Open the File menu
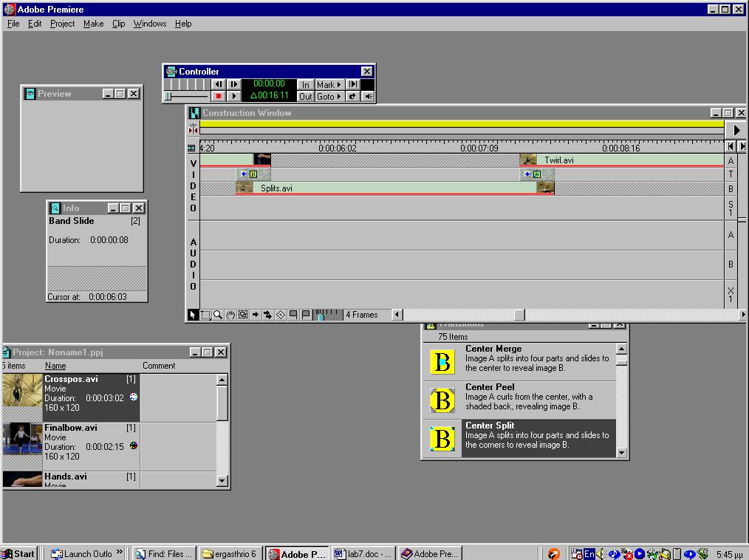This screenshot has height=560, width=749. tap(13, 24)
